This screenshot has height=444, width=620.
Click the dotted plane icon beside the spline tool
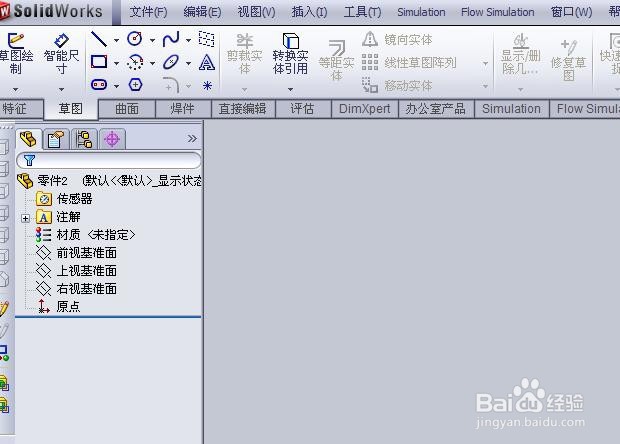click(206, 39)
